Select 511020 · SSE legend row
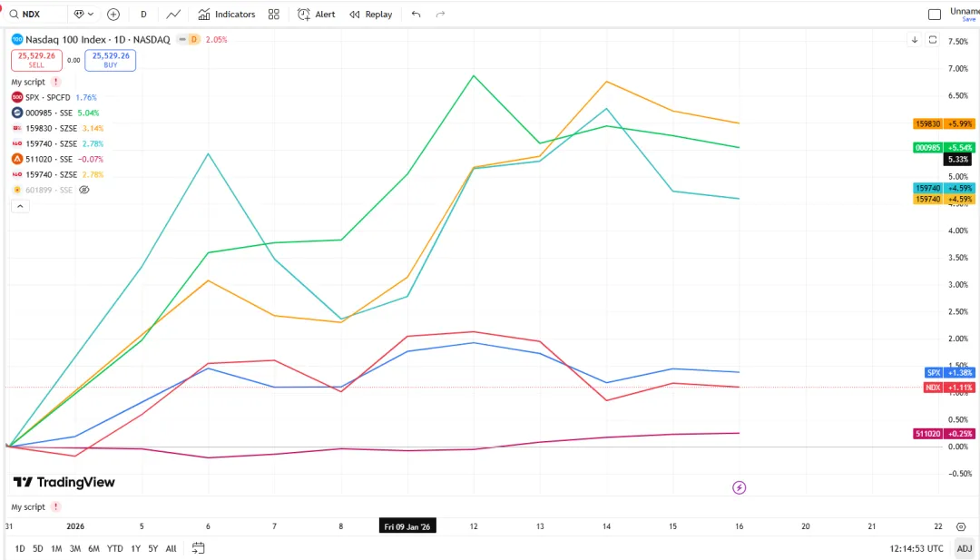Image resolution: width=980 pixels, height=560 pixels. (57, 160)
